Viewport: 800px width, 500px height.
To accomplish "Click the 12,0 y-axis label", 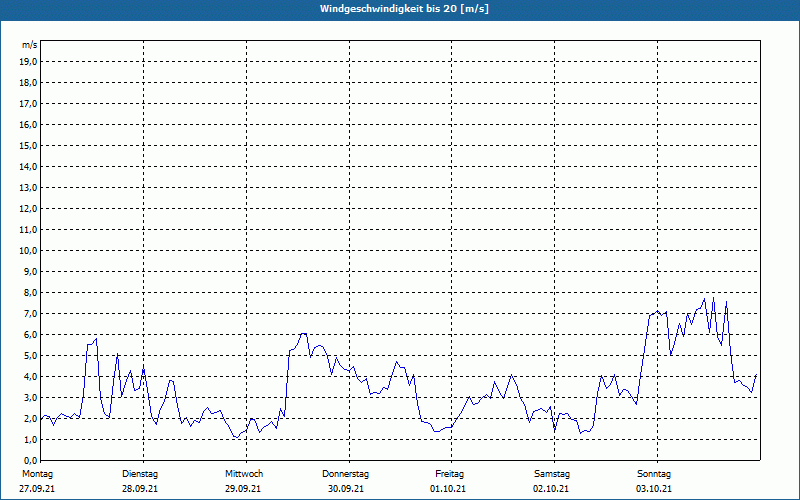I will (29, 209).
